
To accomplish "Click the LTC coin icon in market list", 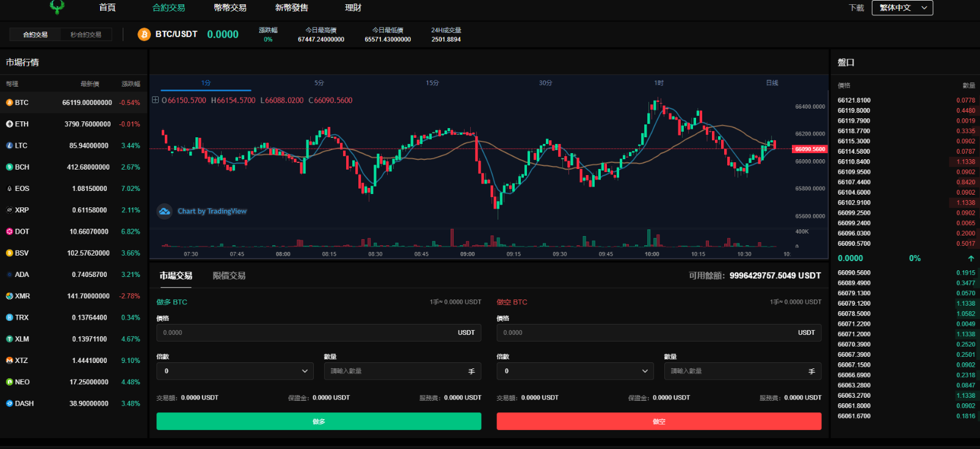I will tap(9, 146).
